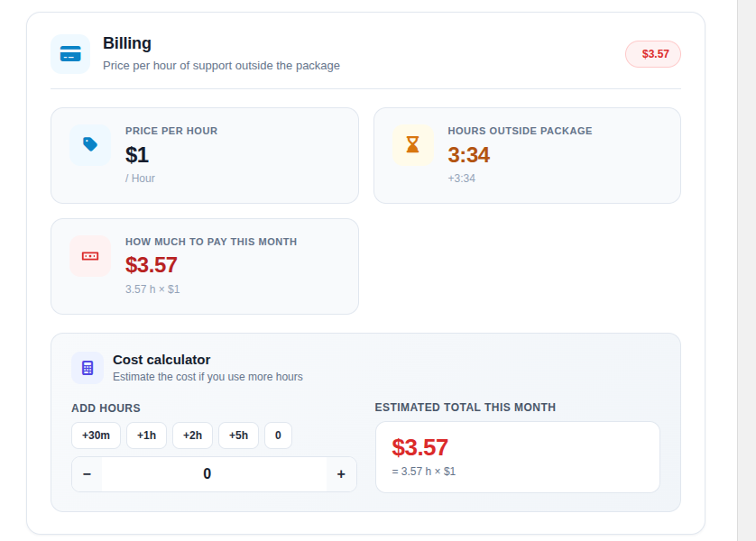Click 'Price per hour of support outside the package'

tap(221, 66)
